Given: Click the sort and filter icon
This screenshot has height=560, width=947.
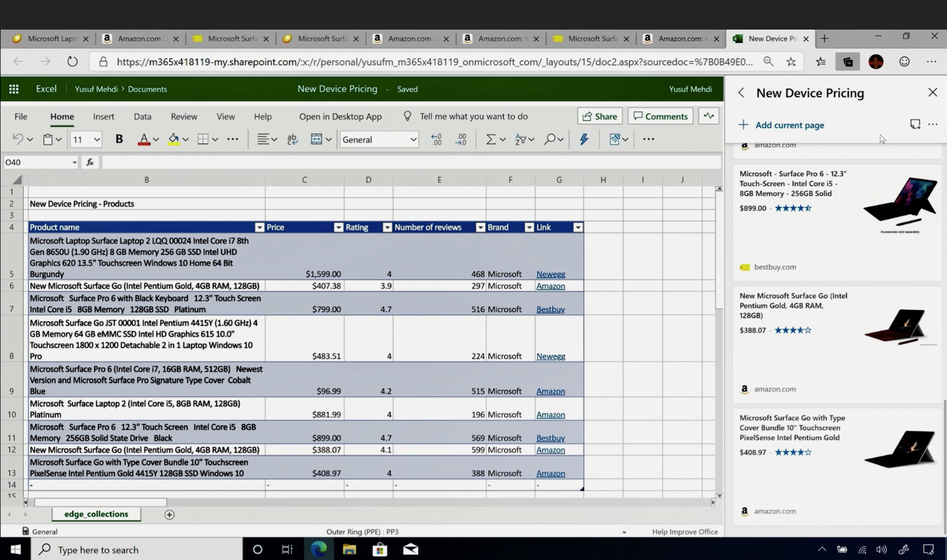Looking at the screenshot, I should pyautogui.click(x=520, y=139).
